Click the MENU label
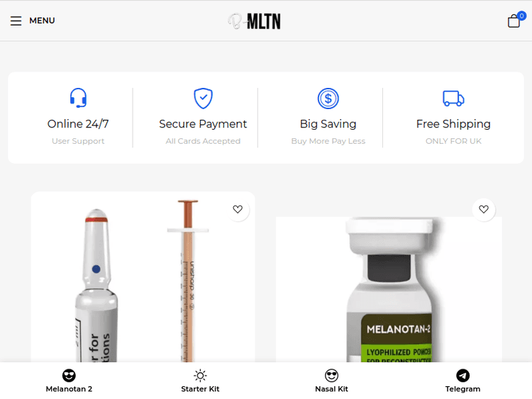The image size is (532, 399). tap(42, 21)
